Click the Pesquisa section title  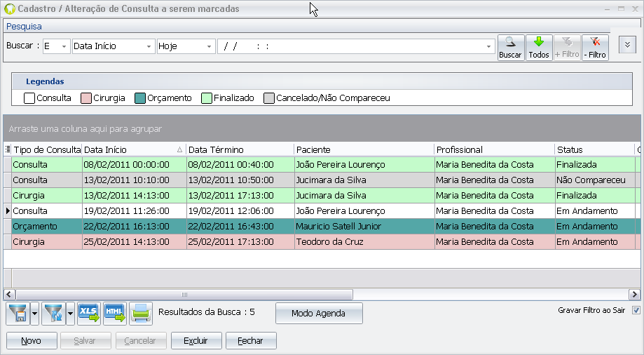pyautogui.click(x=24, y=27)
